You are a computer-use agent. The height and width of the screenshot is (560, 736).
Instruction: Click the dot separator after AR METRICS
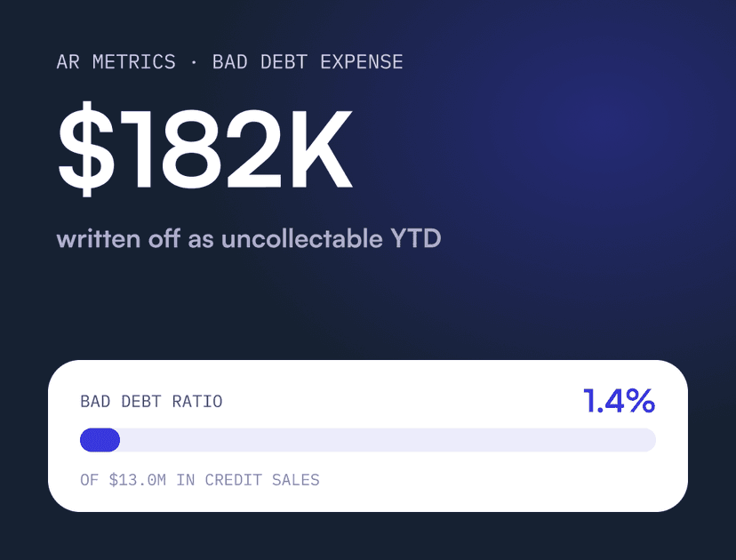(195, 62)
